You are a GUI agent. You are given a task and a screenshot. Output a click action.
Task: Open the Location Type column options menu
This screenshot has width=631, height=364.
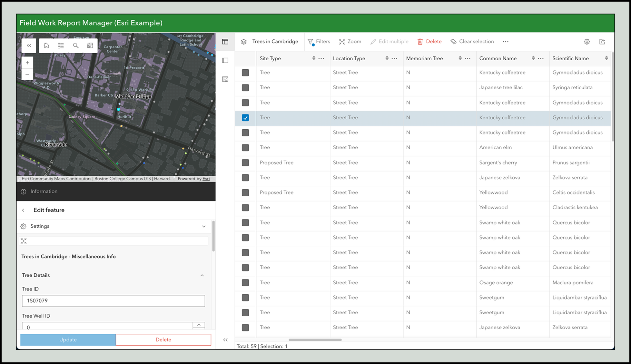(x=395, y=58)
